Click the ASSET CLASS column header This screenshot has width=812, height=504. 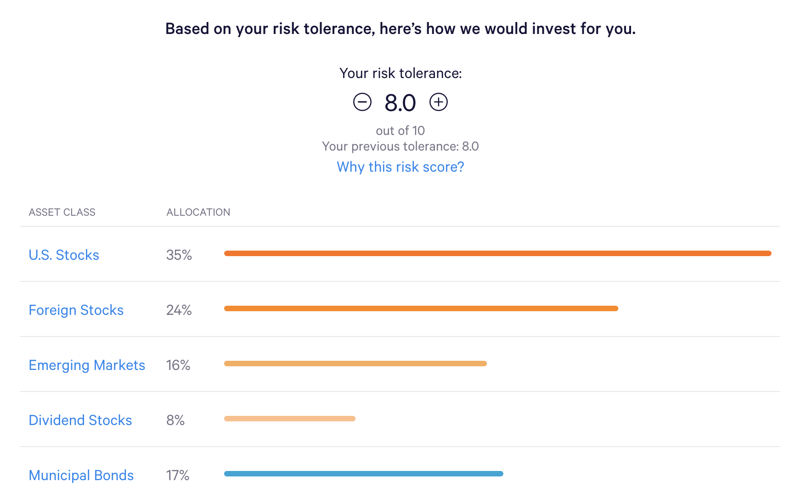62,212
